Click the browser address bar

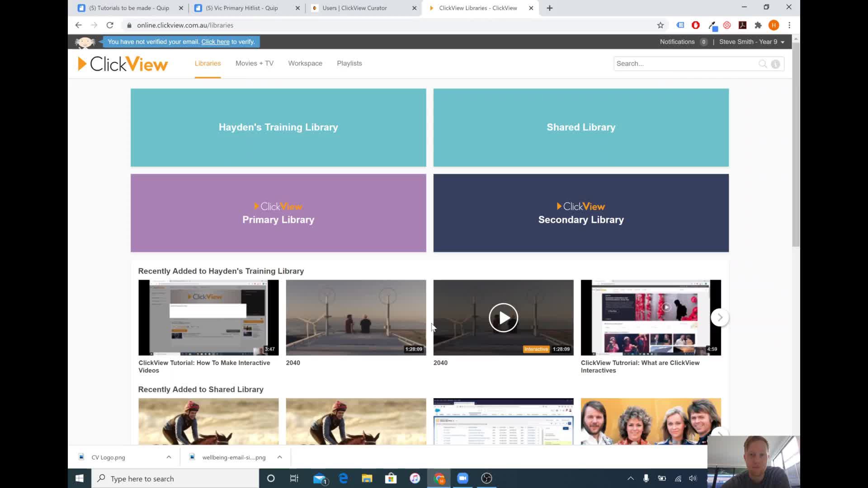(x=389, y=25)
